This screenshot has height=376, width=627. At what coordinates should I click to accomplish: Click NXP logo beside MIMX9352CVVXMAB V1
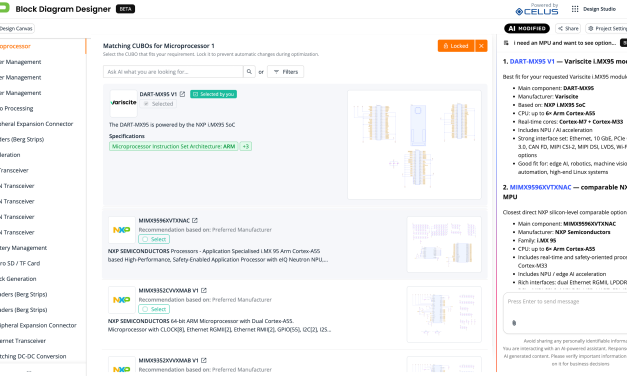click(122, 300)
